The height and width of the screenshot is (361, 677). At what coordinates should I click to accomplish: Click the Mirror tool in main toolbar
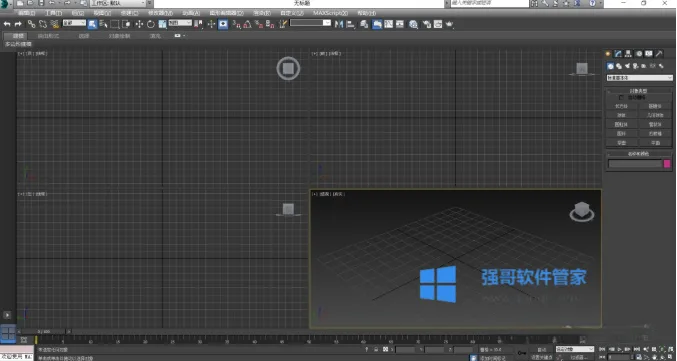pos(339,24)
